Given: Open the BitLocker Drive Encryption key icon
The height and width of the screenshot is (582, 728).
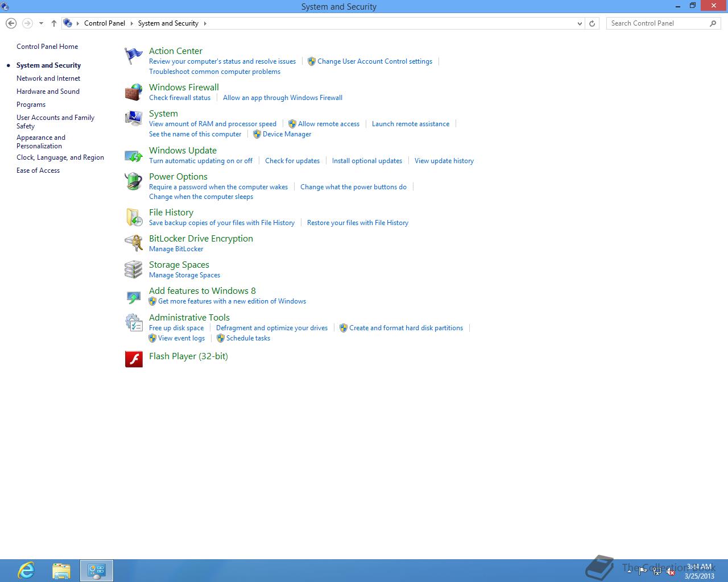Looking at the screenshot, I should (x=134, y=243).
